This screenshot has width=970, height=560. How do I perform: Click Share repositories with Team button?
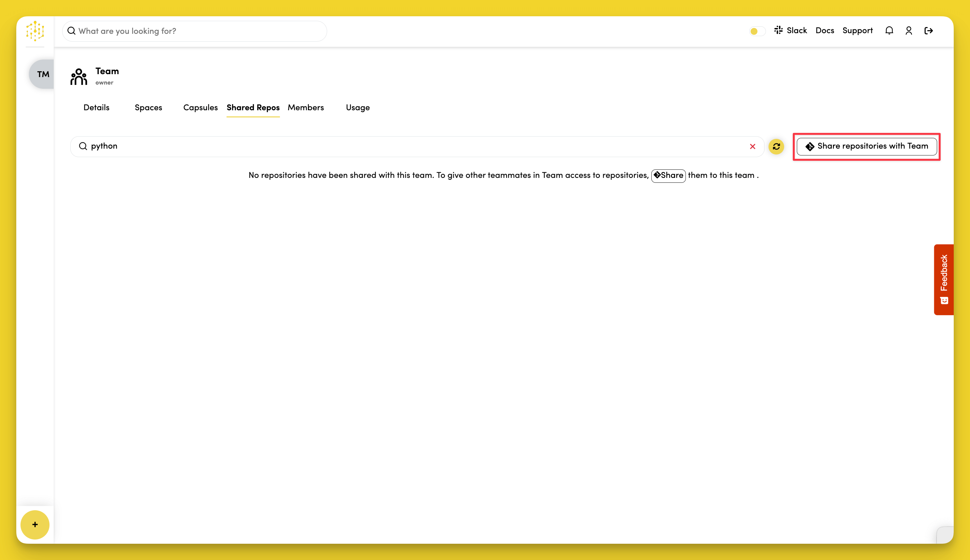[x=866, y=147]
